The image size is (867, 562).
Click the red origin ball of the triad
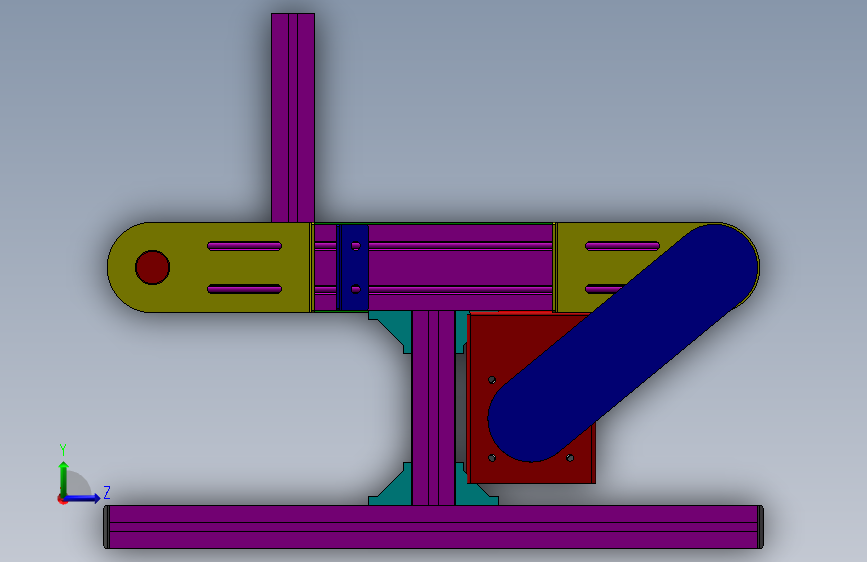(62, 499)
